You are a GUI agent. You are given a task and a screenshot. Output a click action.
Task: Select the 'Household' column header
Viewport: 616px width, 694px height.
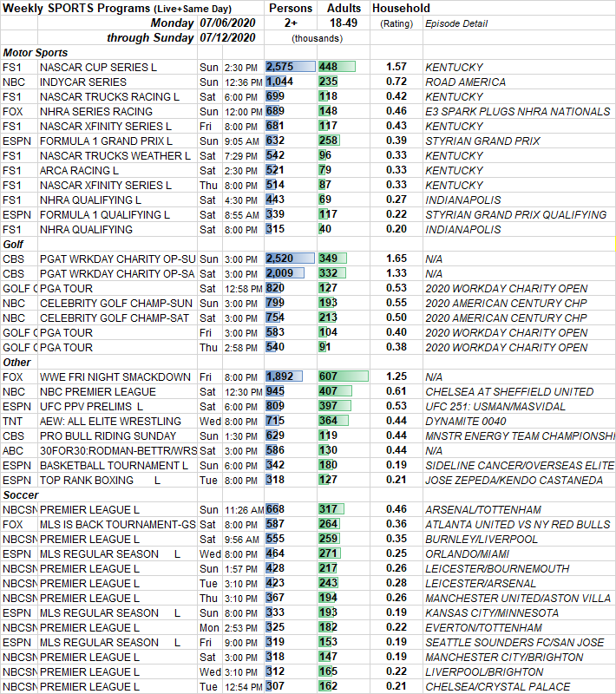tap(401, 9)
